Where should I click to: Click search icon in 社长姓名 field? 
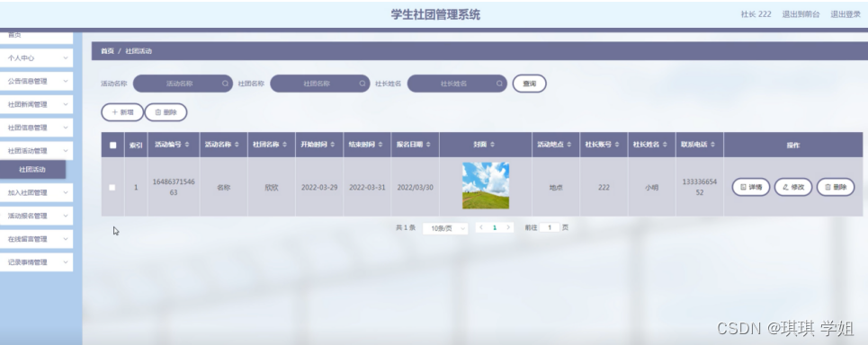pyautogui.click(x=499, y=84)
